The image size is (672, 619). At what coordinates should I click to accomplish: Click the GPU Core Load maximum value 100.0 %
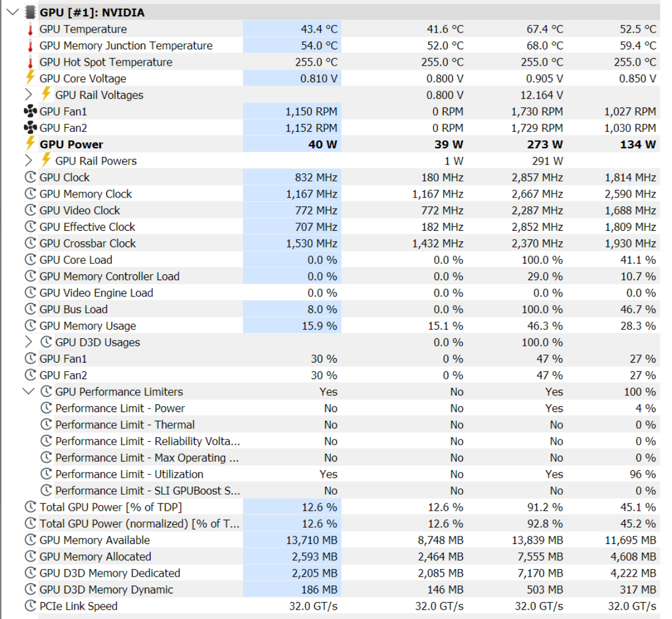pos(542,260)
